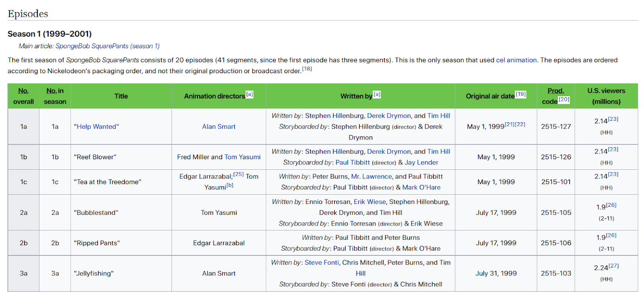
Task: Open Tim Hill link in Help Wanted row
Action: [439, 115]
